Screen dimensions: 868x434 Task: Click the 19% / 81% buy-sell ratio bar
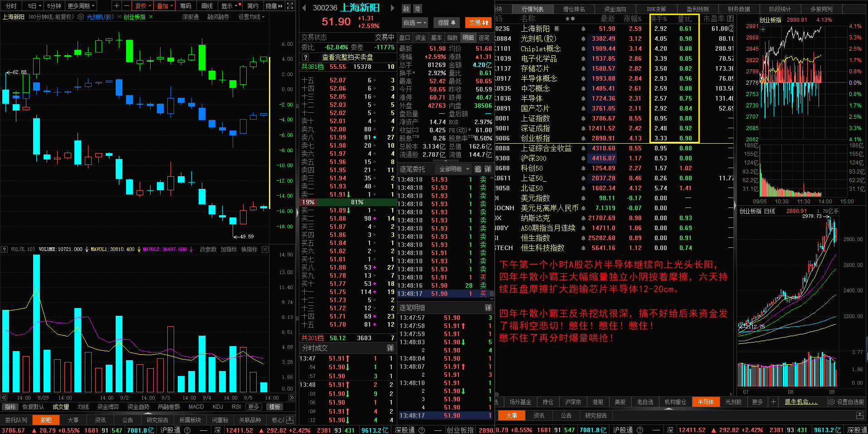(x=347, y=202)
